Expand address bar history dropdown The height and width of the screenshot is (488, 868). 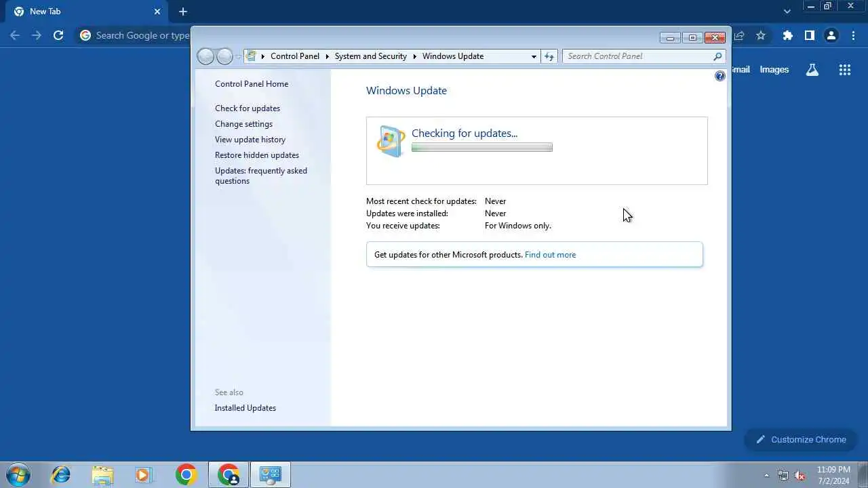tap(534, 56)
